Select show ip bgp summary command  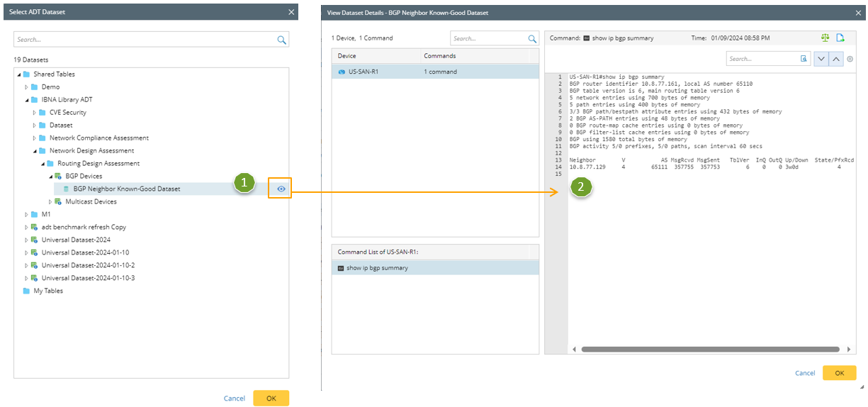coord(376,268)
